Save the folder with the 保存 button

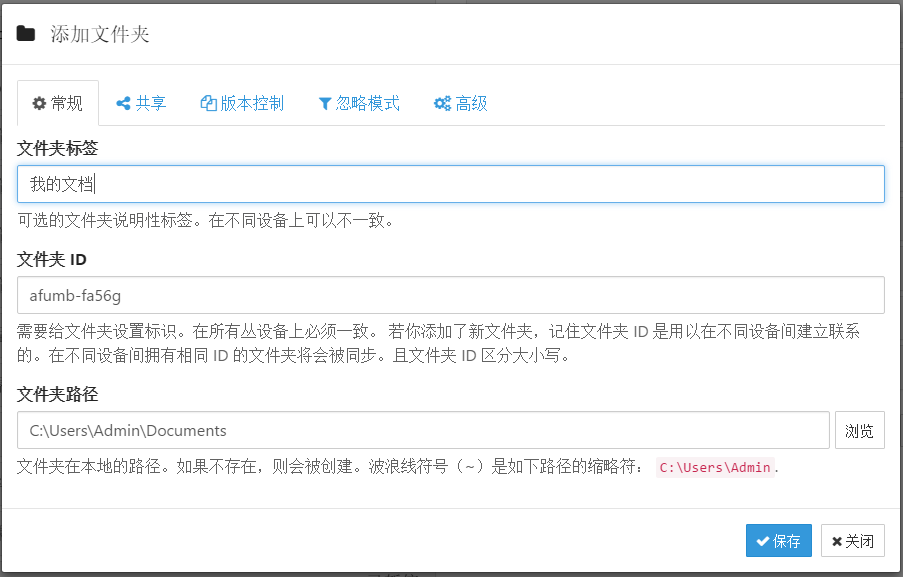778,541
